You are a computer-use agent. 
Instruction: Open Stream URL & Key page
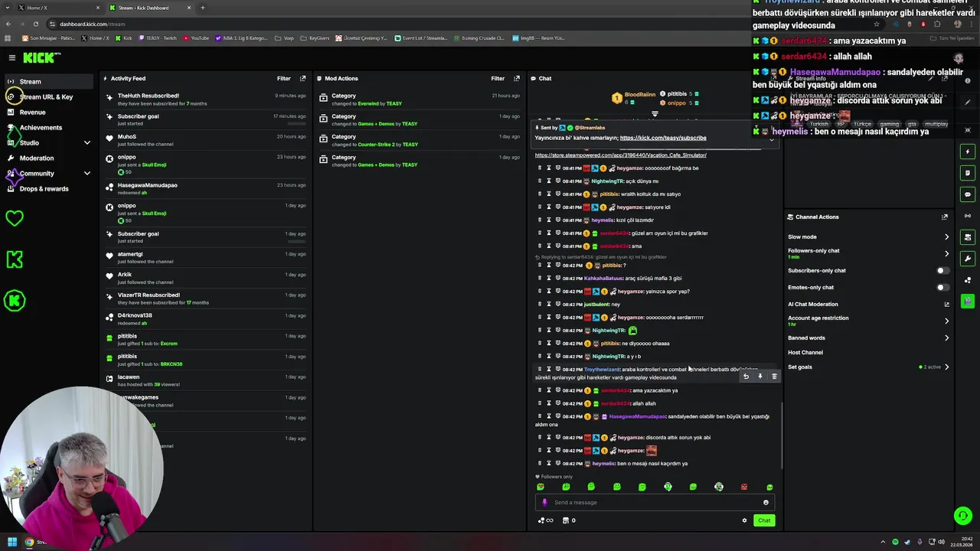[x=47, y=96]
